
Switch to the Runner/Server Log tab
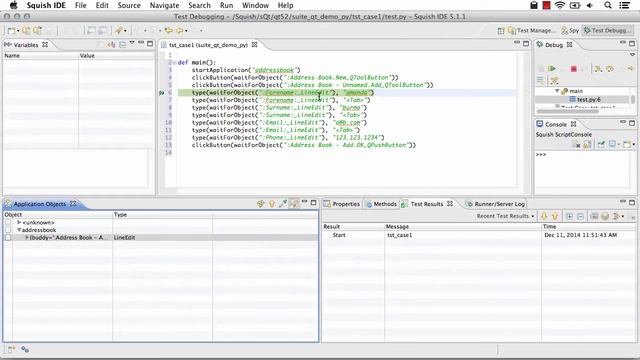[495, 204]
